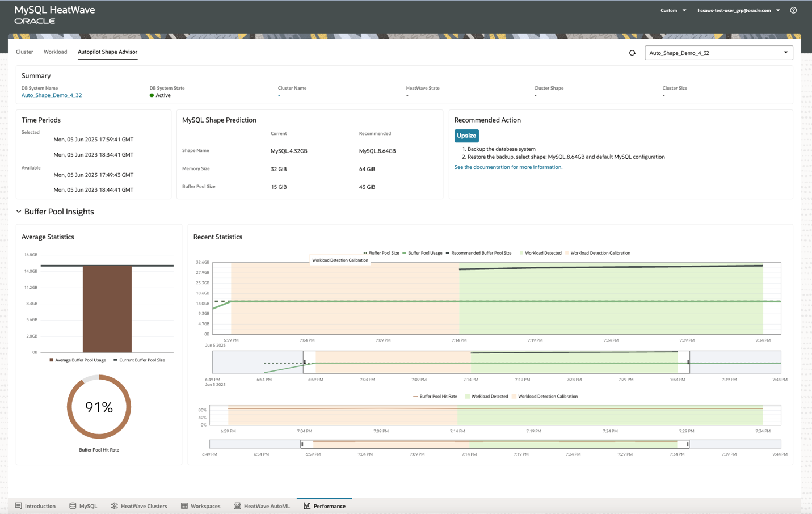This screenshot has width=812, height=514.
Task: Toggle Recommended Buffer Pool Size legend entry
Action: point(479,253)
